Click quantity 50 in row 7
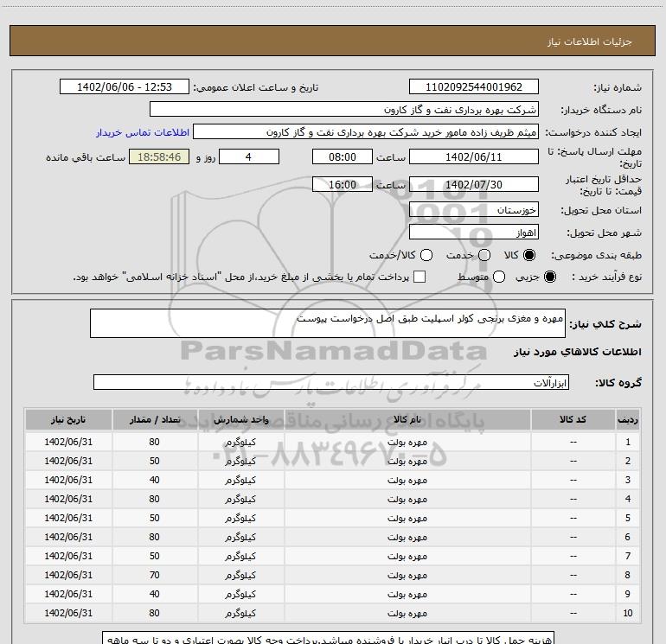Image resolution: width=666 pixels, height=644 pixels. point(154,556)
